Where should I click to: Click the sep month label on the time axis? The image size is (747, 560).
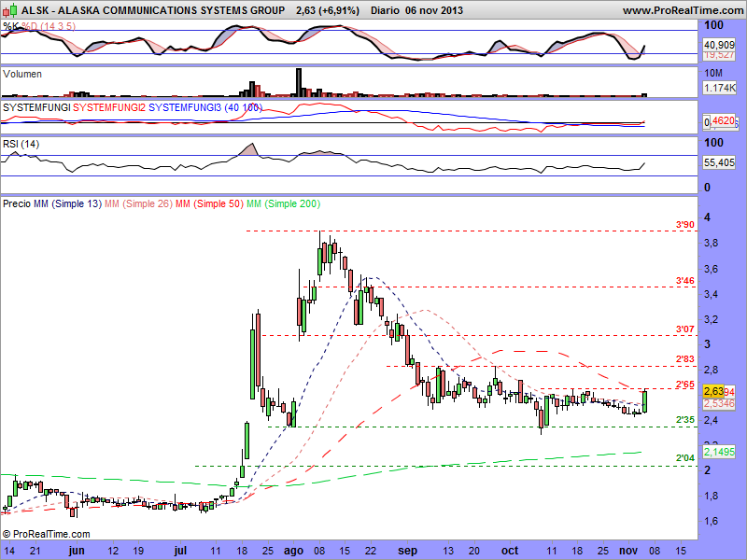click(407, 551)
